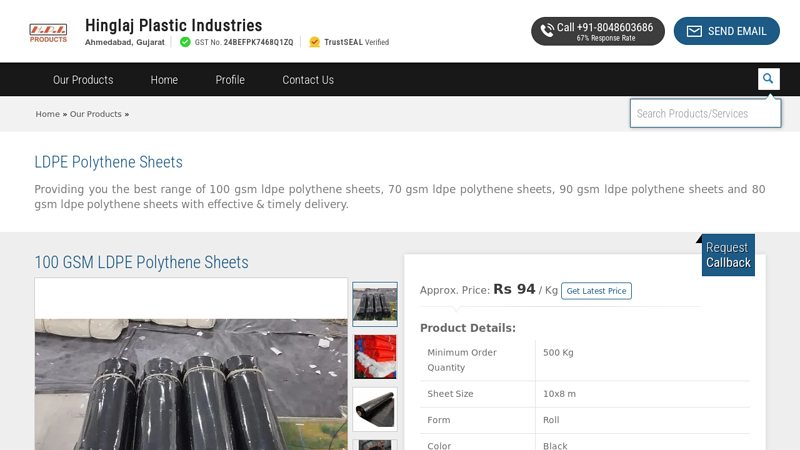The width and height of the screenshot is (800, 450).
Task: Click the Minimum Order Quantity label
Action: click(x=462, y=360)
